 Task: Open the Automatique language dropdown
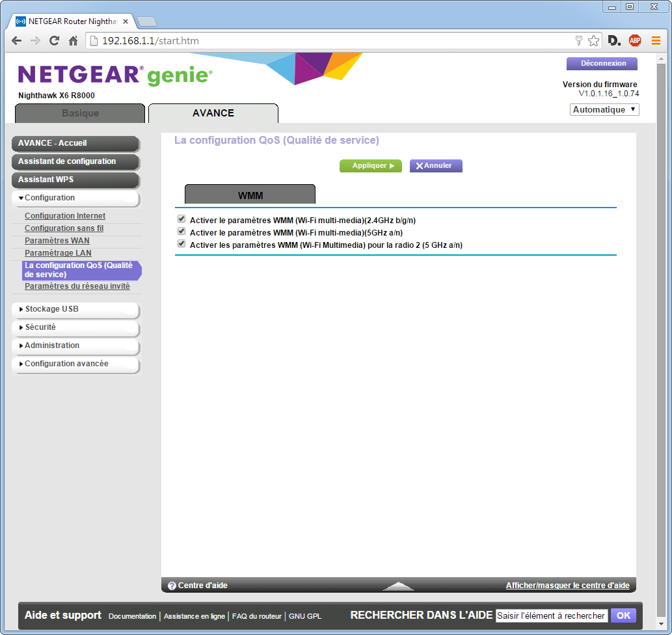(604, 110)
